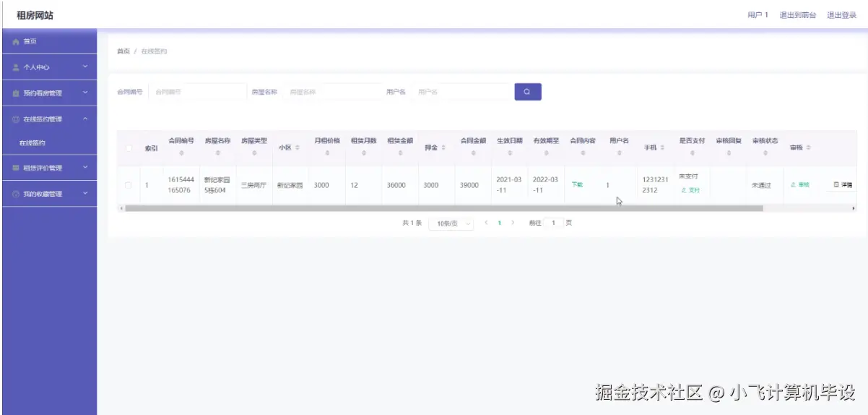Sort by 是否支付 column arrows

[x=692, y=153]
